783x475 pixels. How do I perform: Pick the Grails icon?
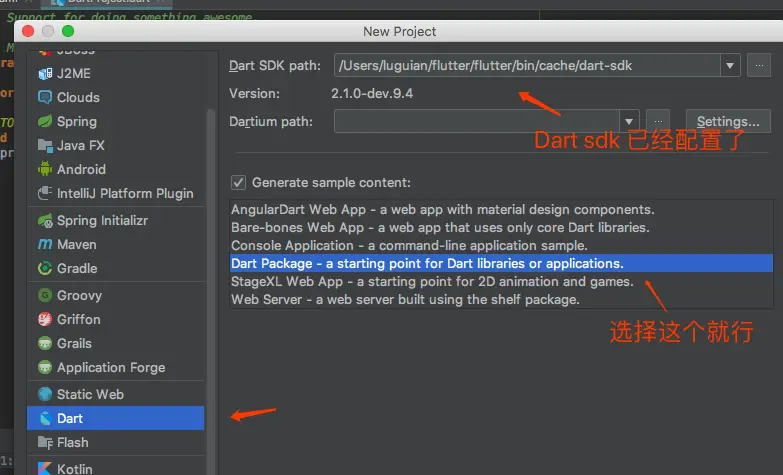[x=45, y=343]
